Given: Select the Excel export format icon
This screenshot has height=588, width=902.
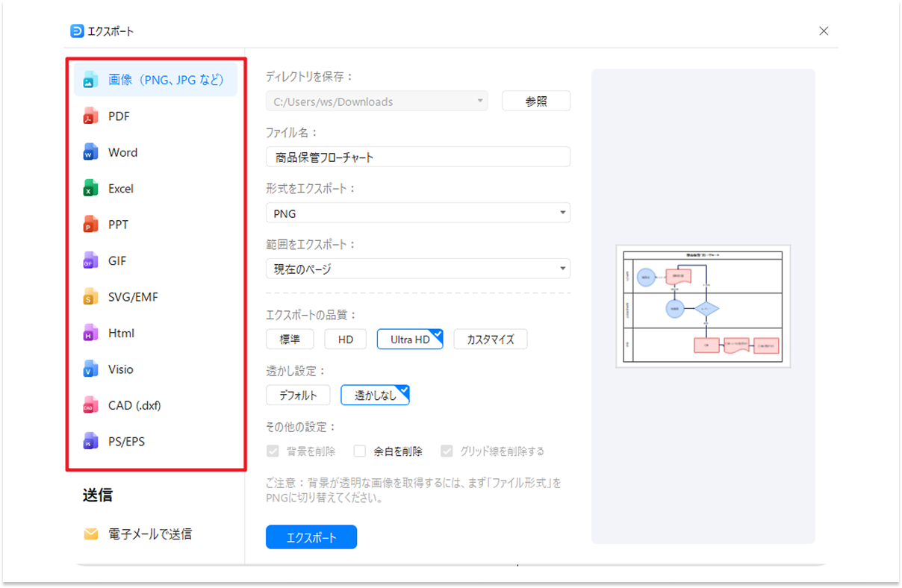Looking at the screenshot, I should point(91,188).
